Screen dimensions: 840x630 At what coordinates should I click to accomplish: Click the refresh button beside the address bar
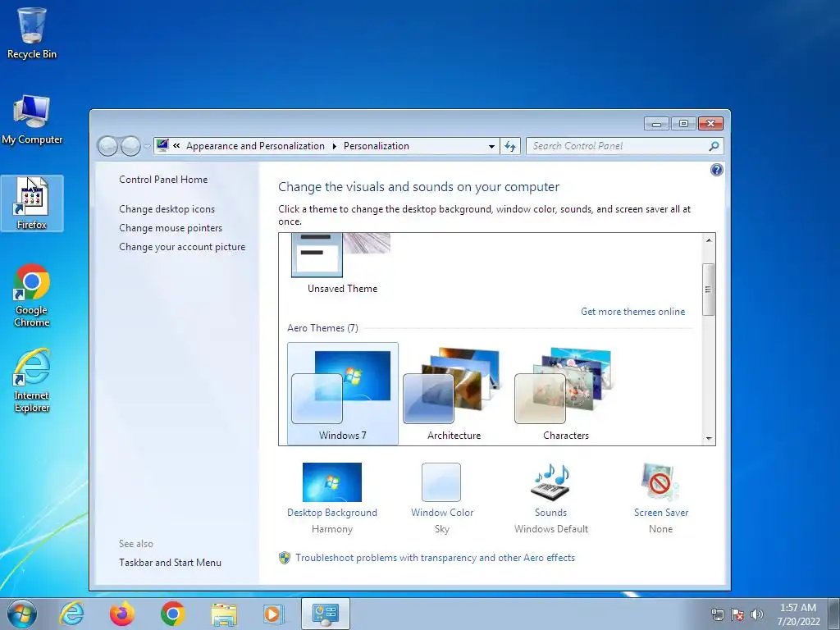(x=510, y=146)
